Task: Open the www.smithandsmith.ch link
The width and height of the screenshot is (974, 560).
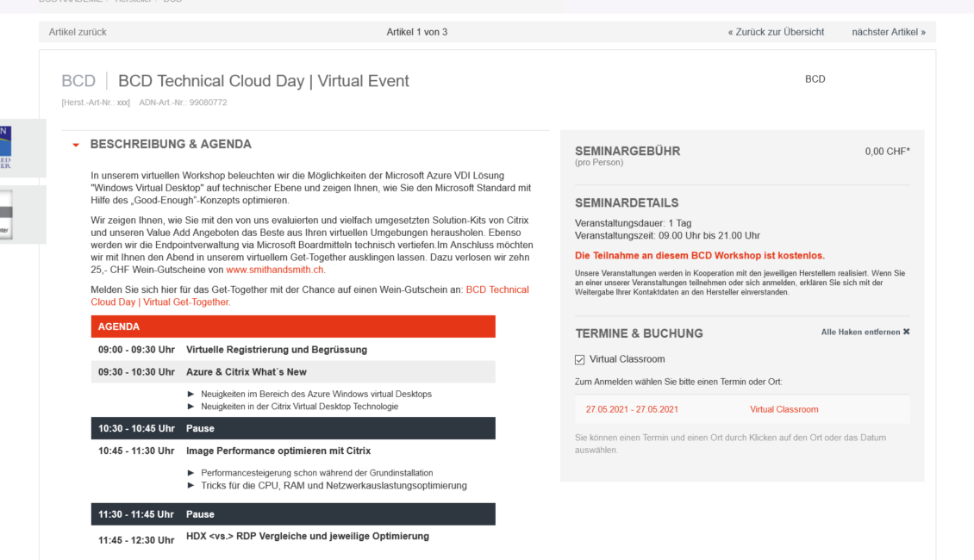Action: click(275, 270)
